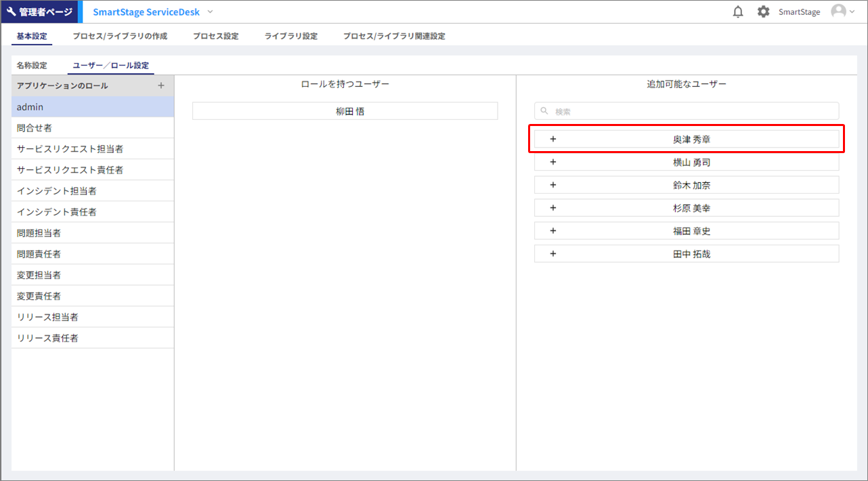Add a new application role with plus icon
The image size is (868, 481).
(x=160, y=86)
